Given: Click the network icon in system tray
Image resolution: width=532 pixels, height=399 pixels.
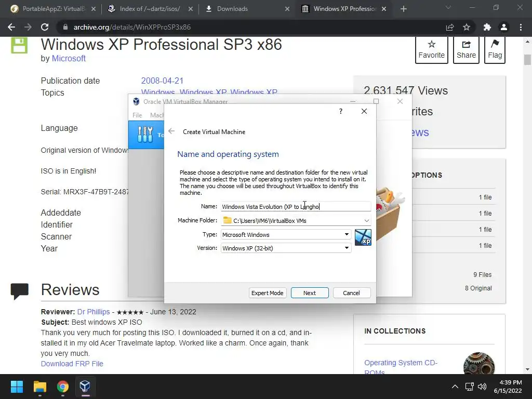Looking at the screenshot, I should coord(469,387).
